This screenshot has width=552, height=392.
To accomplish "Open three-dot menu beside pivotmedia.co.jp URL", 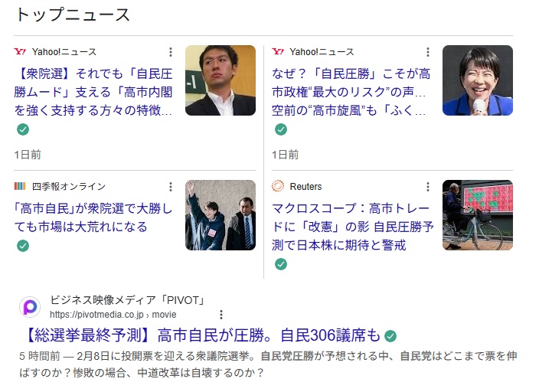I will click(x=221, y=315).
